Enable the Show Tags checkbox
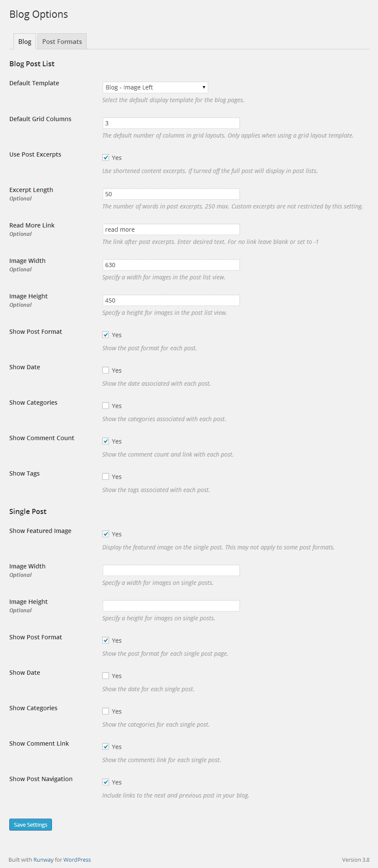The height and width of the screenshot is (868, 378). click(x=106, y=477)
